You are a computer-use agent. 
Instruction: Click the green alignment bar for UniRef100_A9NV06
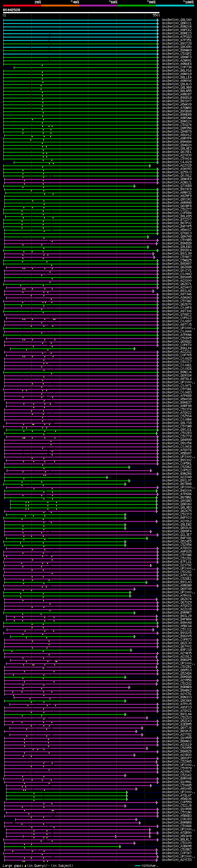[x=81, y=81]
